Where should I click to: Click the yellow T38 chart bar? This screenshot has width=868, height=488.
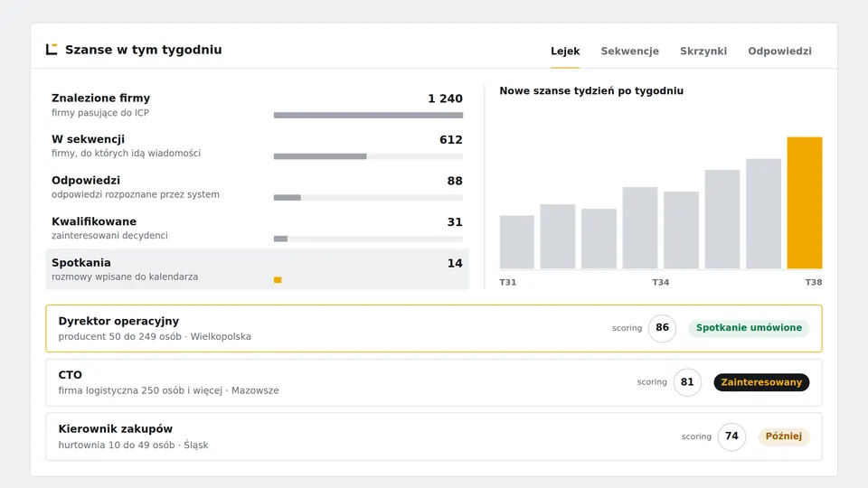click(805, 203)
